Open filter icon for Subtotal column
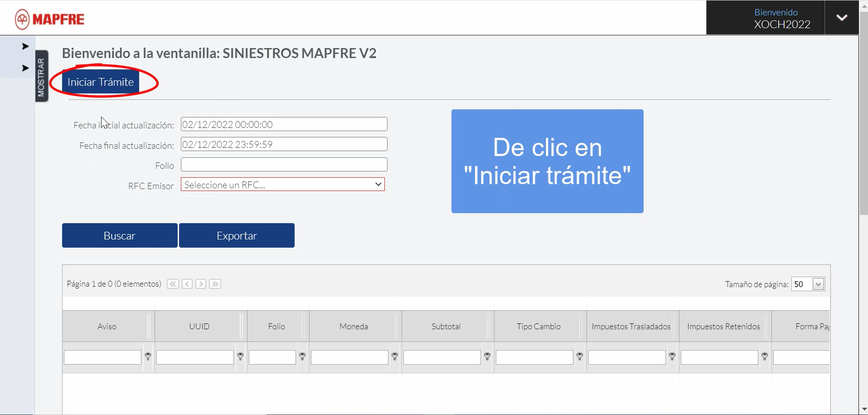Viewport: 868px width, 415px height. (x=487, y=357)
